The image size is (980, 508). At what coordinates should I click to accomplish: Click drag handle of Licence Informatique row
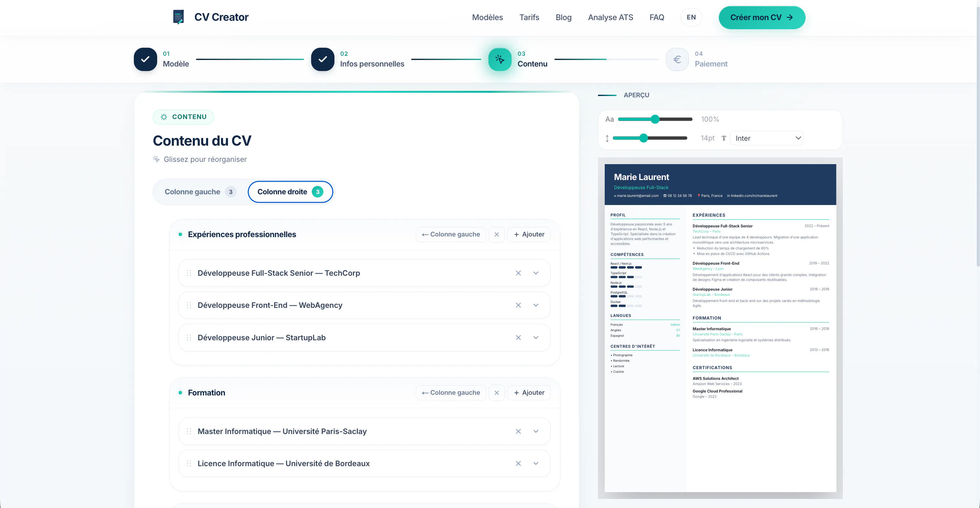click(189, 464)
